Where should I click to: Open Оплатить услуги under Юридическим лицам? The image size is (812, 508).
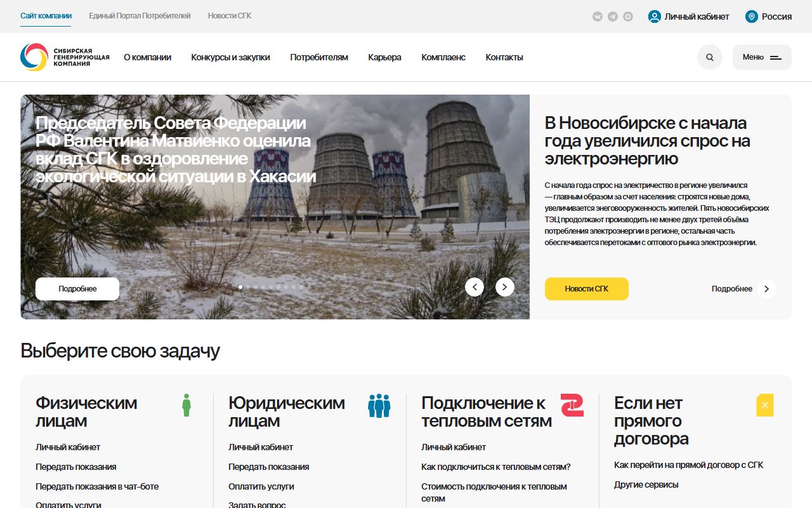tap(261, 486)
